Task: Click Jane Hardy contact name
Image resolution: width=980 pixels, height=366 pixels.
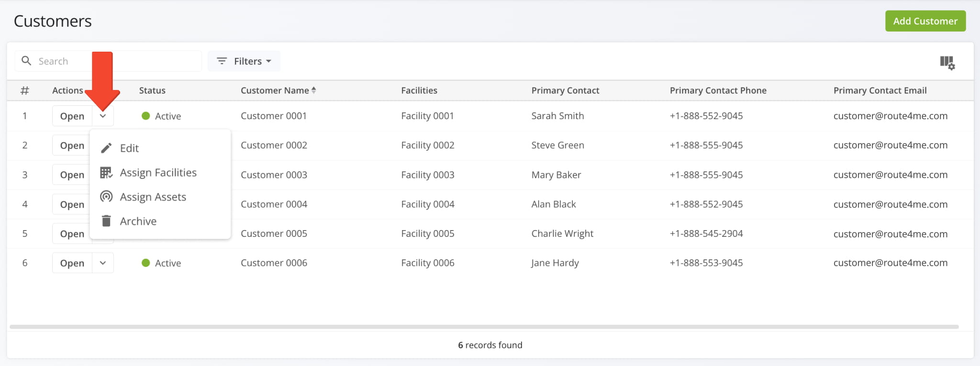Action: tap(555, 263)
